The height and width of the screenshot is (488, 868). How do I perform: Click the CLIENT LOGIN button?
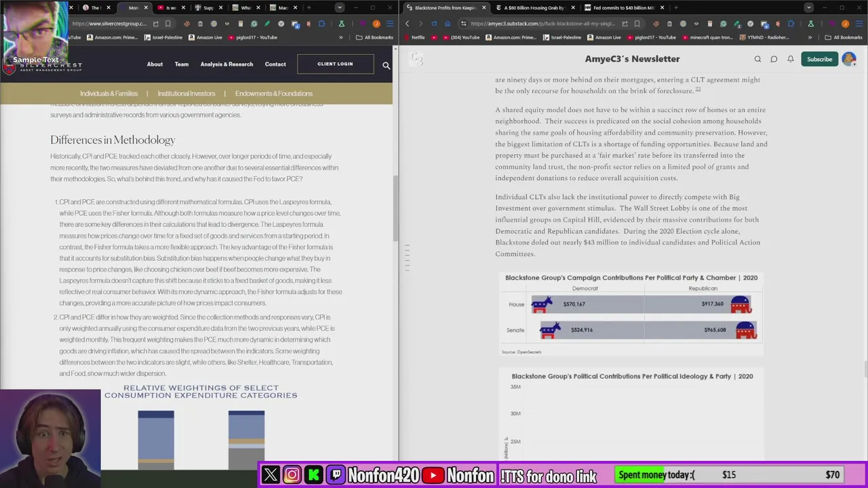click(x=335, y=64)
